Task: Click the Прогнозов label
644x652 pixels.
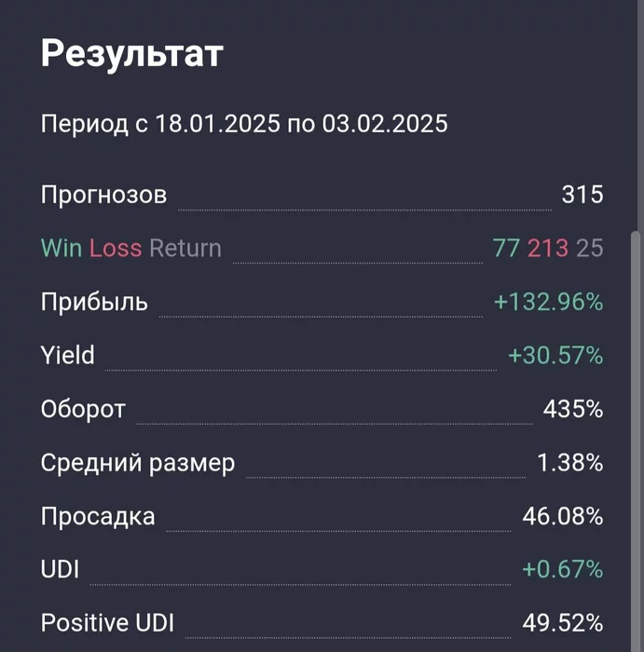Action: (x=104, y=195)
